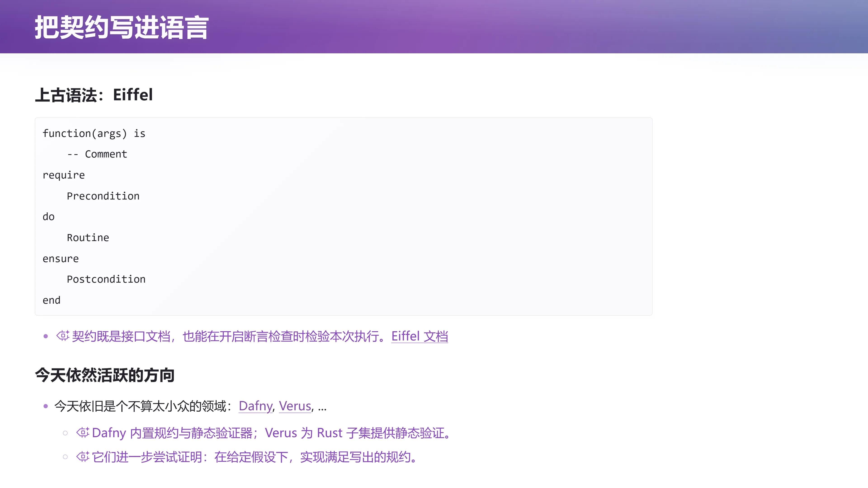Click the ensure keyword in code
Viewport: 868px width, 488px height.
point(61,259)
